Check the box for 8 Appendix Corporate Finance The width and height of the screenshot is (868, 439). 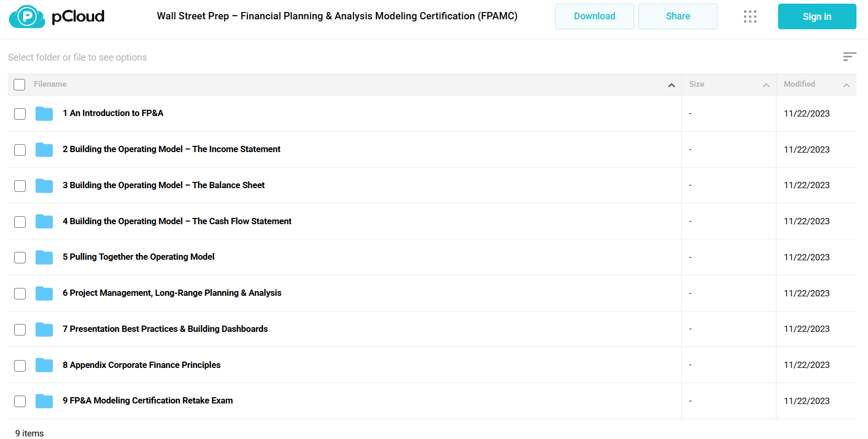click(x=20, y=366)
